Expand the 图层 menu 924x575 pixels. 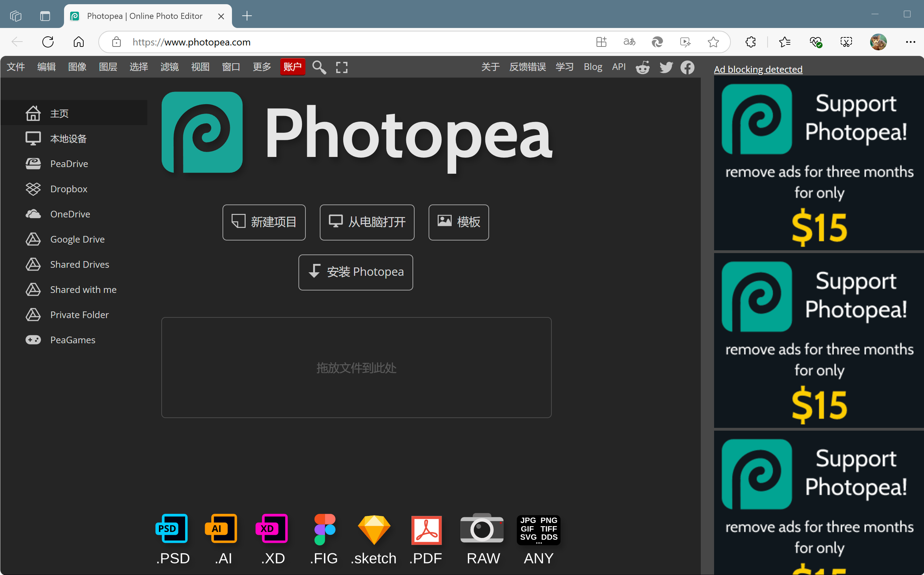click(x=108, y=67)
